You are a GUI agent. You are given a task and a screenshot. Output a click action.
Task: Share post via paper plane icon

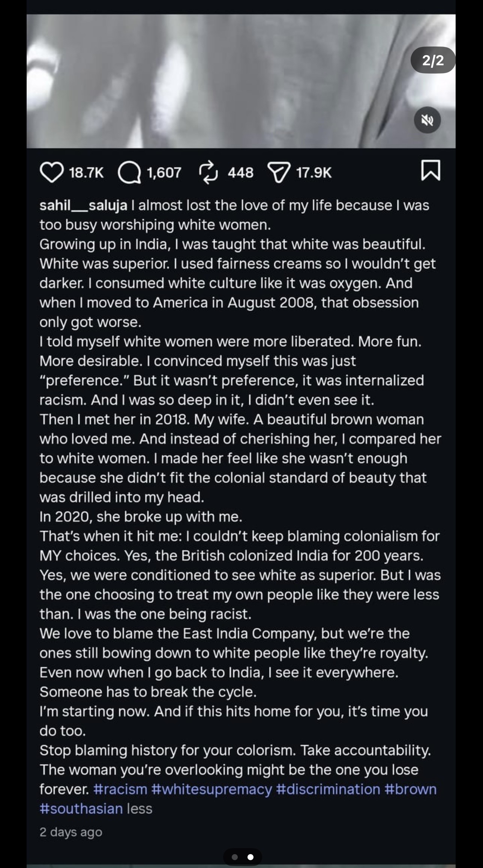279,173
